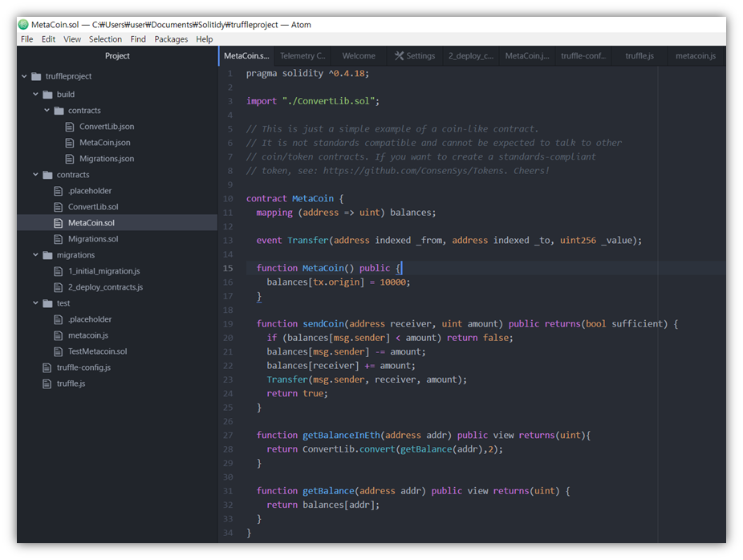Collapse the build contracts subfolder chevron
Viewport: 743px width, 560px height.
click(47, 111)
